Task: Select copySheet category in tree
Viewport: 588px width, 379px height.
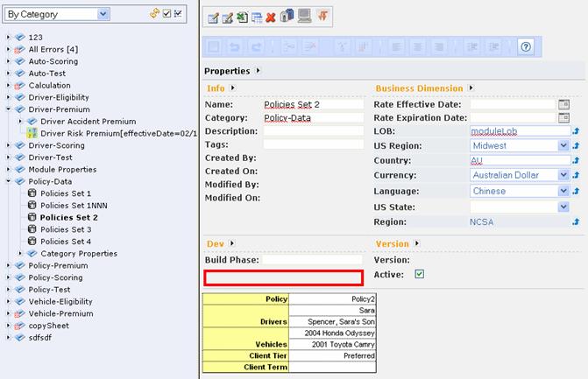Action: coord(49,326)
